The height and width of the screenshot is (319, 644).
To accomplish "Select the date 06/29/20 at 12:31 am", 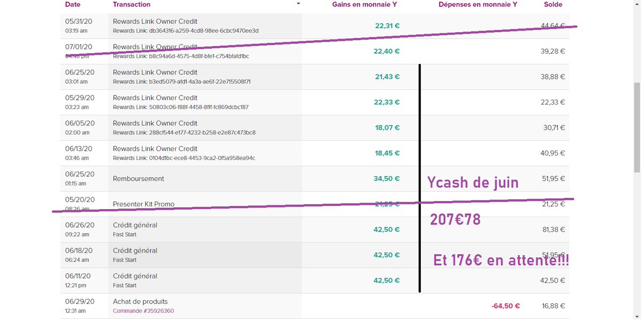I will coord(79,306).
